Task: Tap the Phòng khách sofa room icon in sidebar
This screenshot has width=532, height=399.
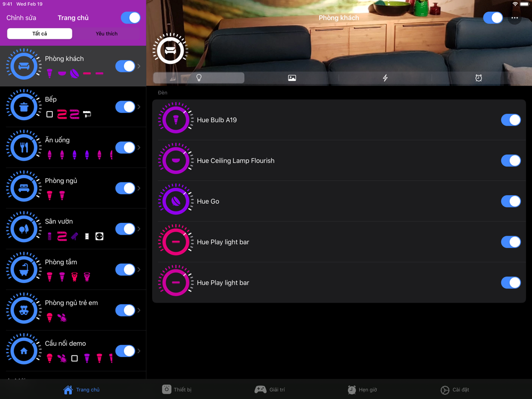Action: [x=24, y=66]
